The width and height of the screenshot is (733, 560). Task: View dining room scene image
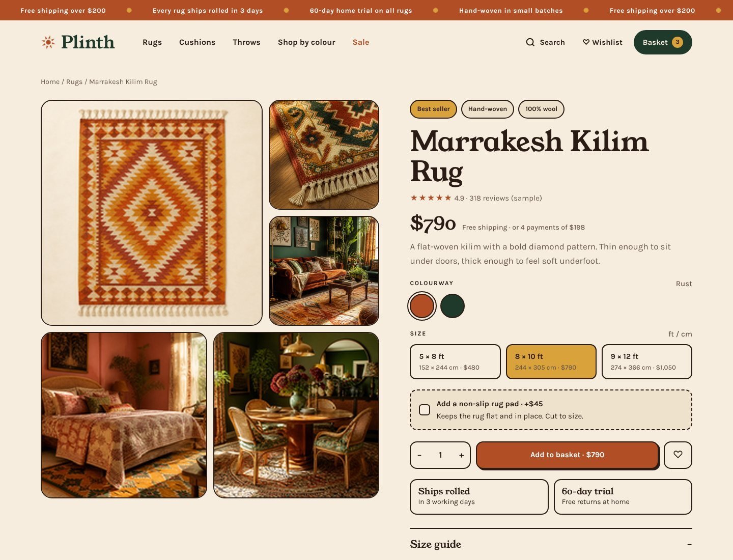pyautogui.click(x=296, y=415)
